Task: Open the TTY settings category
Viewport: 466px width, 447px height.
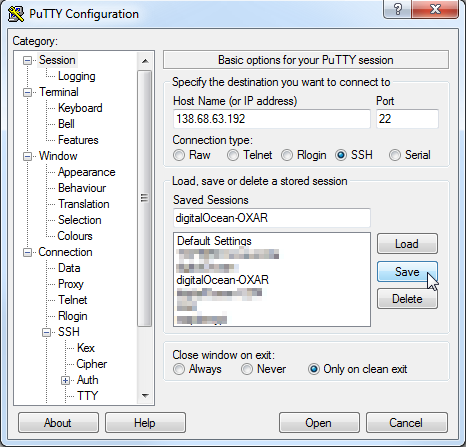Action: tap(87, 396)
